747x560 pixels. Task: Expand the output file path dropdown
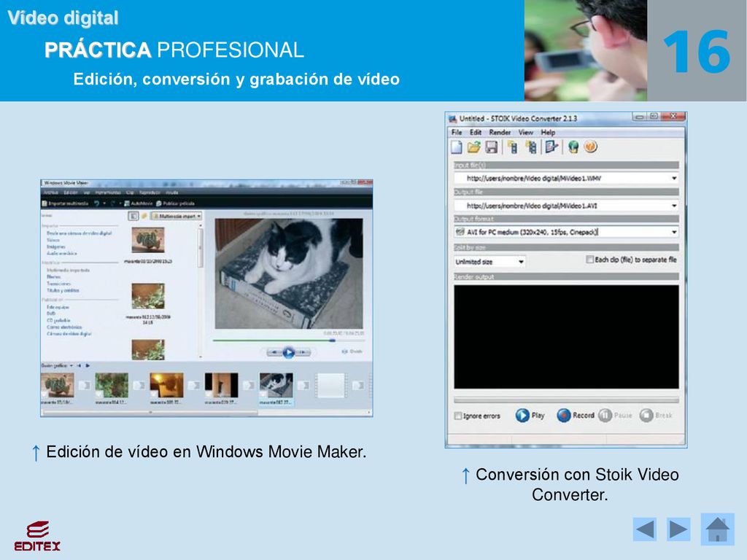point(674,206)
